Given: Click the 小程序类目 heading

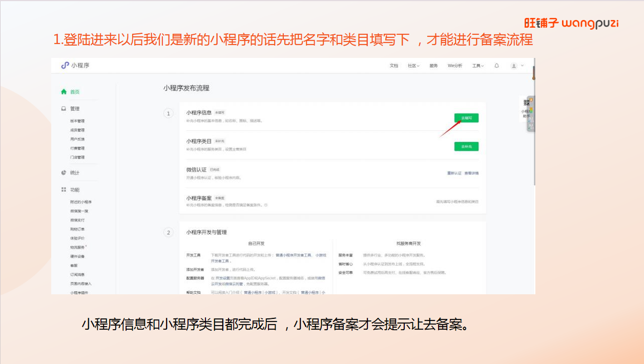Looking at the screenshot, I should pos(199,141).
